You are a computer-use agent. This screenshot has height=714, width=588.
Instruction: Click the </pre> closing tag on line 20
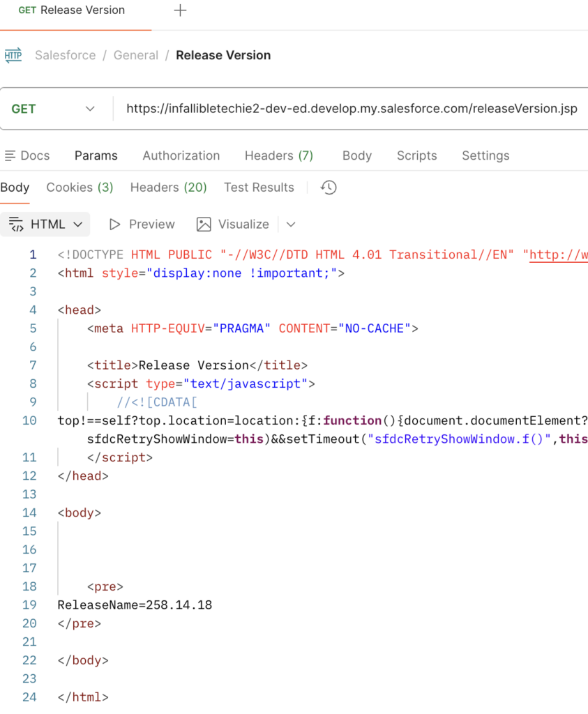[80, 623]
